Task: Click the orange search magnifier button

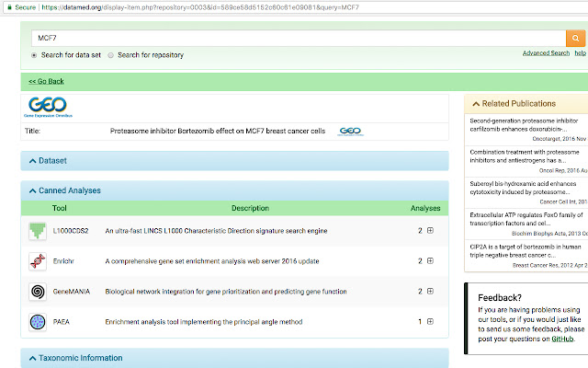Action: pos(575,39)
